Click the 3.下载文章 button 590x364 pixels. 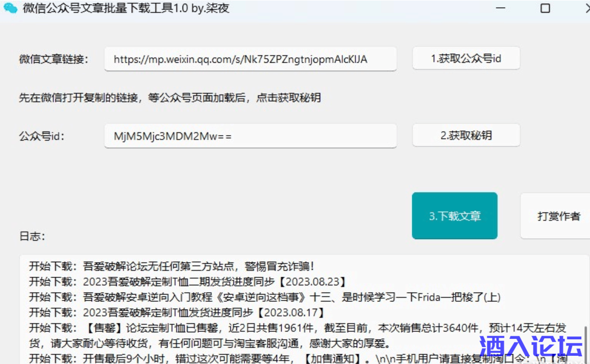[454, 216]
